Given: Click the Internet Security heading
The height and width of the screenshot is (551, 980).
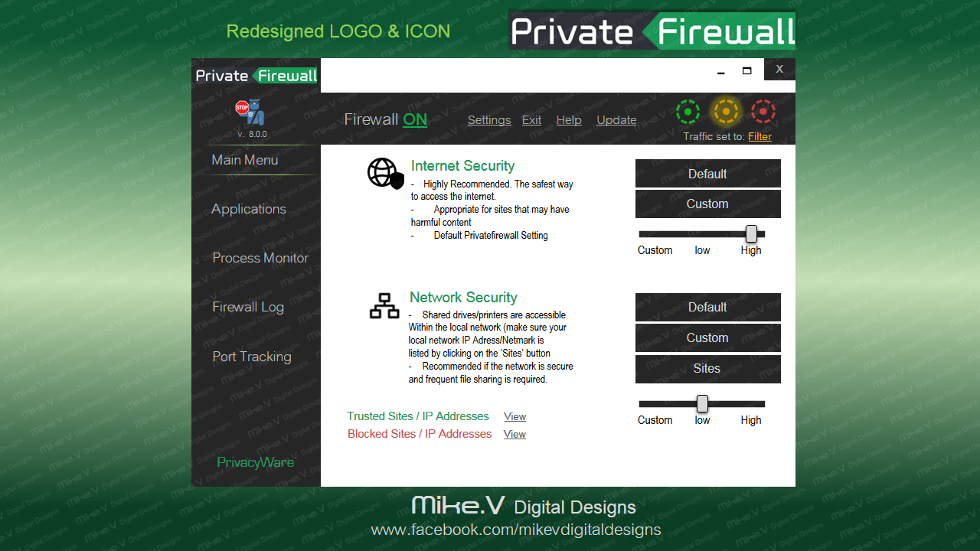Looking at the screenshot, I should [462, 166].
